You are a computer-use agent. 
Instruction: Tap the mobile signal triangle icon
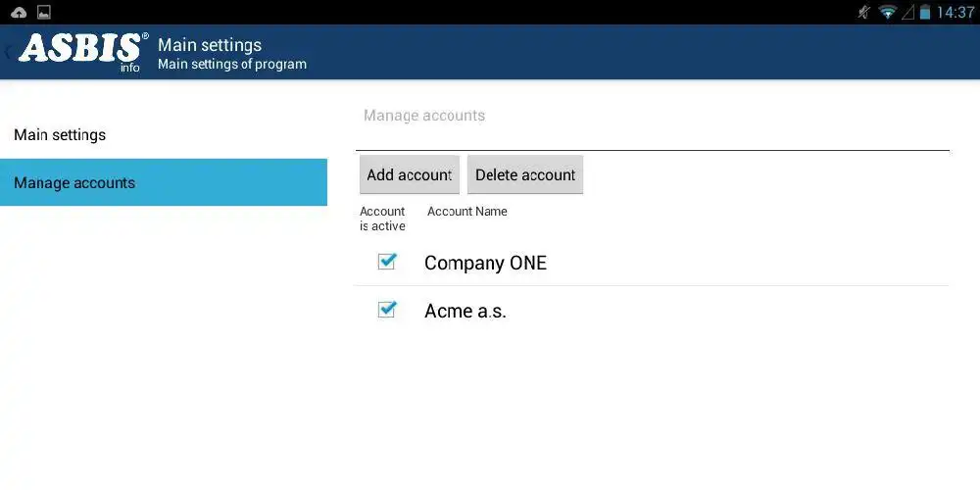(x=908, y=12)
